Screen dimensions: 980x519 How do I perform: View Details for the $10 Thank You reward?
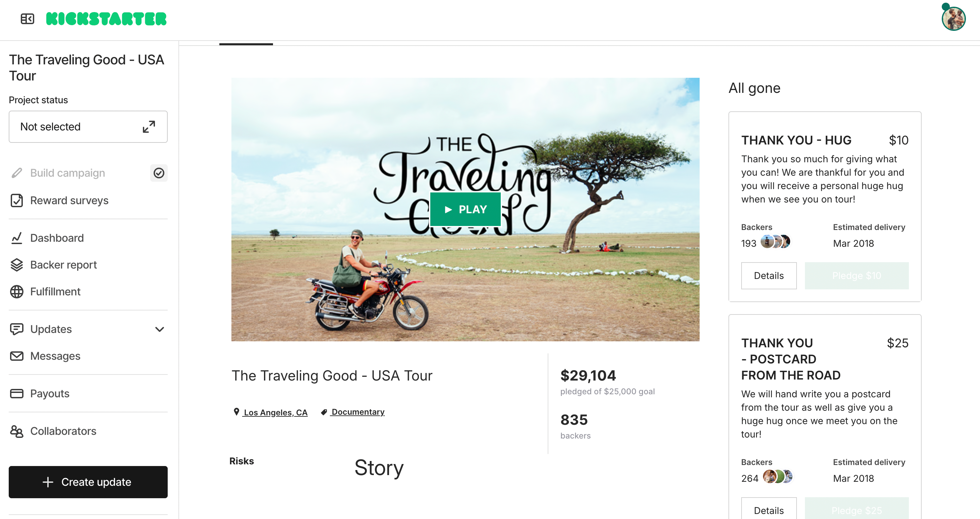[768, 276]
